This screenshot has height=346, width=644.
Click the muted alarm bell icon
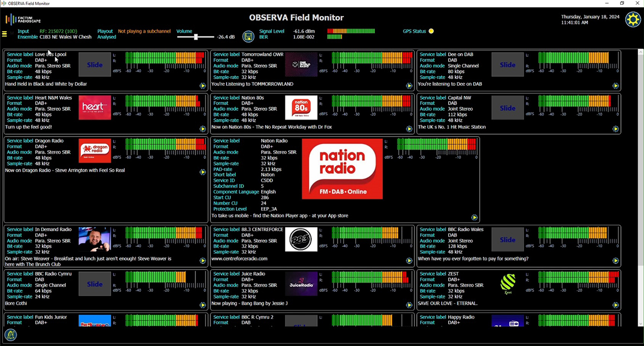coord(11,335)
